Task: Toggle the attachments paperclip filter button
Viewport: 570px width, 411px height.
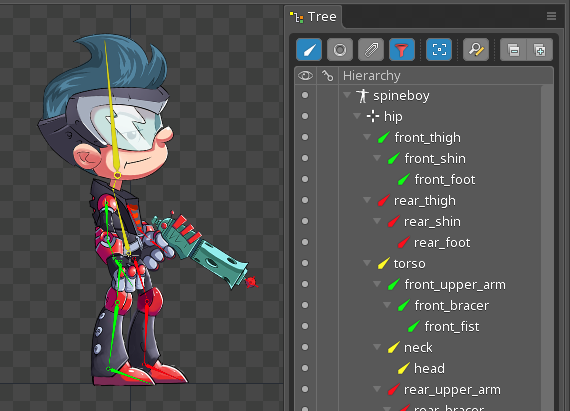Action: (371, 49)
